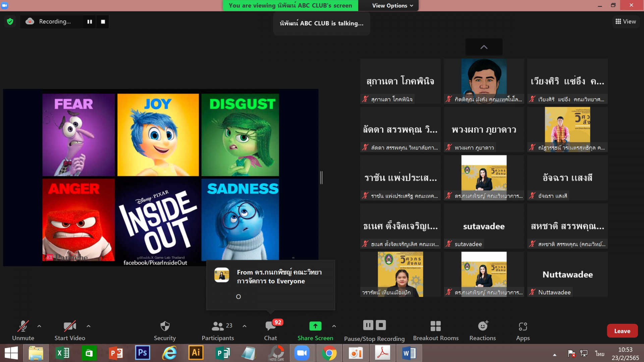Open Google Chrome from the taskbar
Screen dimensions: 644x362
329,353
